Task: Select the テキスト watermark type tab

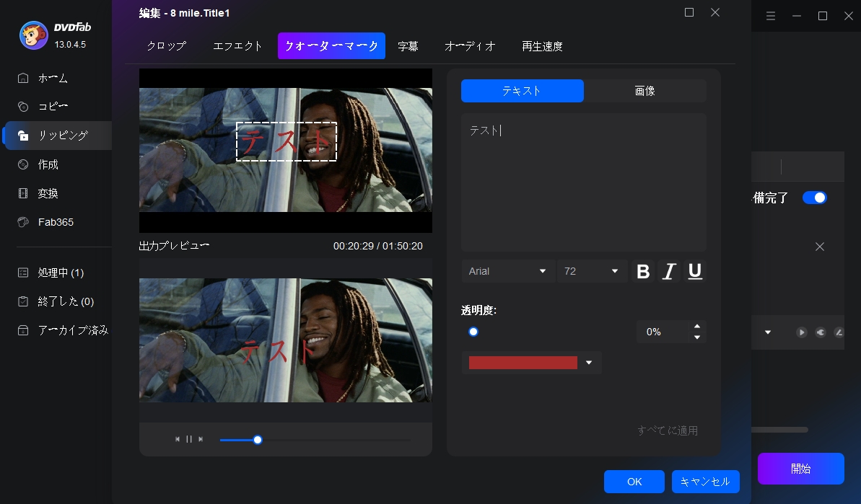Action: 523,91
